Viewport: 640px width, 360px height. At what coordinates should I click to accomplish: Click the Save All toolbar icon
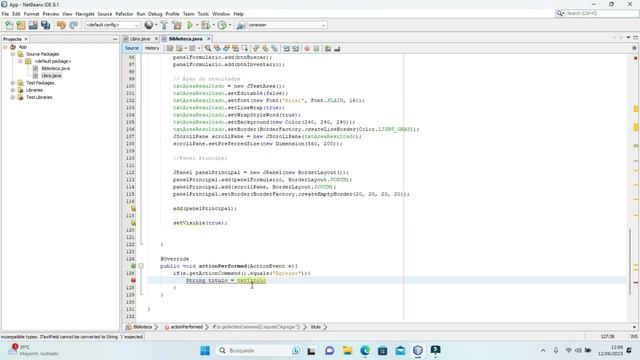(45, 25)
